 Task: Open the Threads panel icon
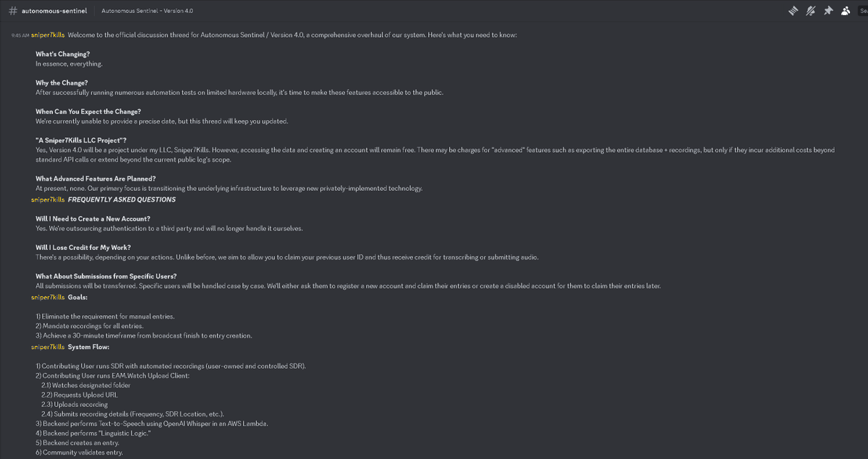point(793,11)
